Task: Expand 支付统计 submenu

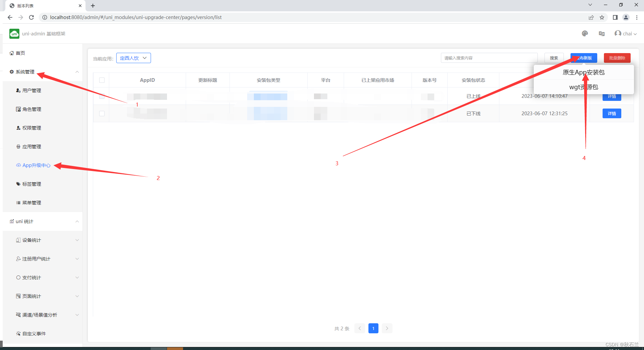Action: (x=43, y=278)
